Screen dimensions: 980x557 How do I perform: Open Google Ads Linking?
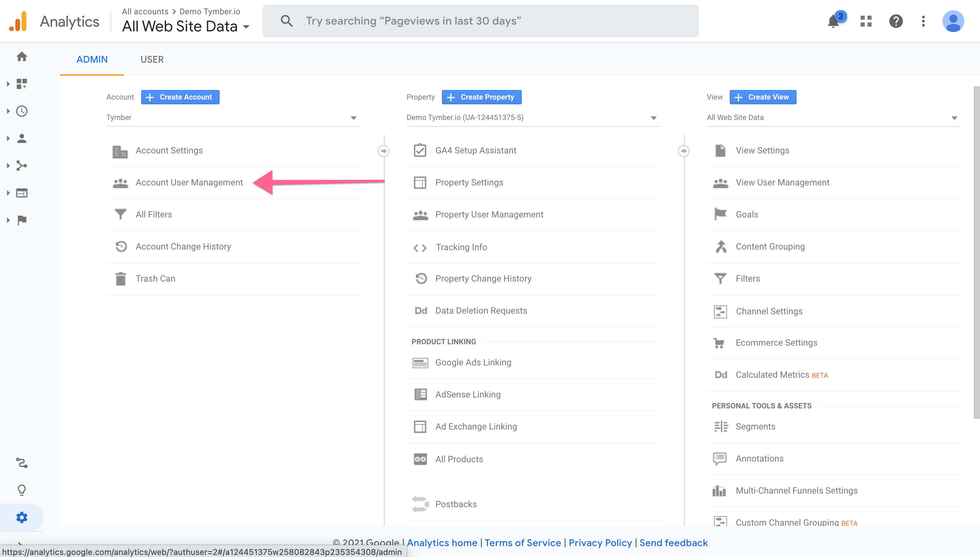[x=473, y=362]
